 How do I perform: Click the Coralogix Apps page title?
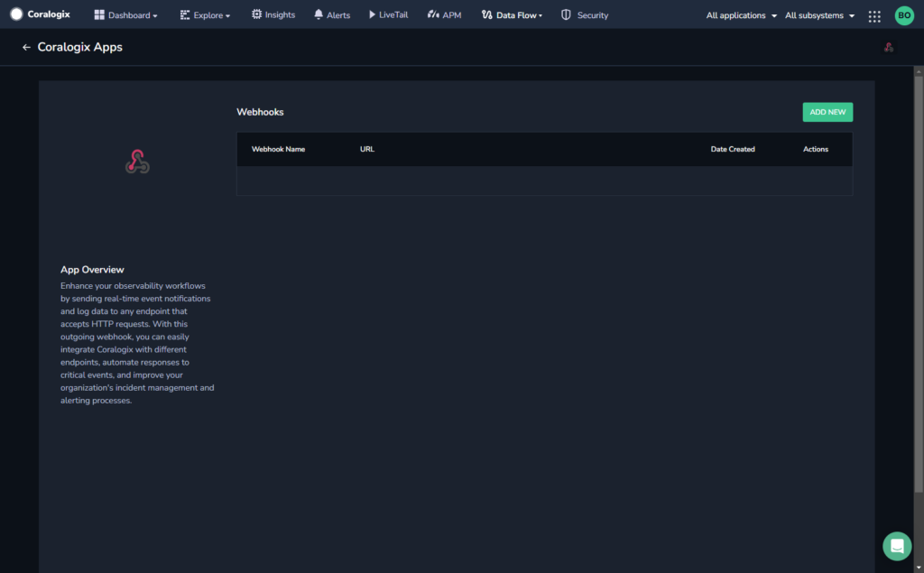click(80, 47)
